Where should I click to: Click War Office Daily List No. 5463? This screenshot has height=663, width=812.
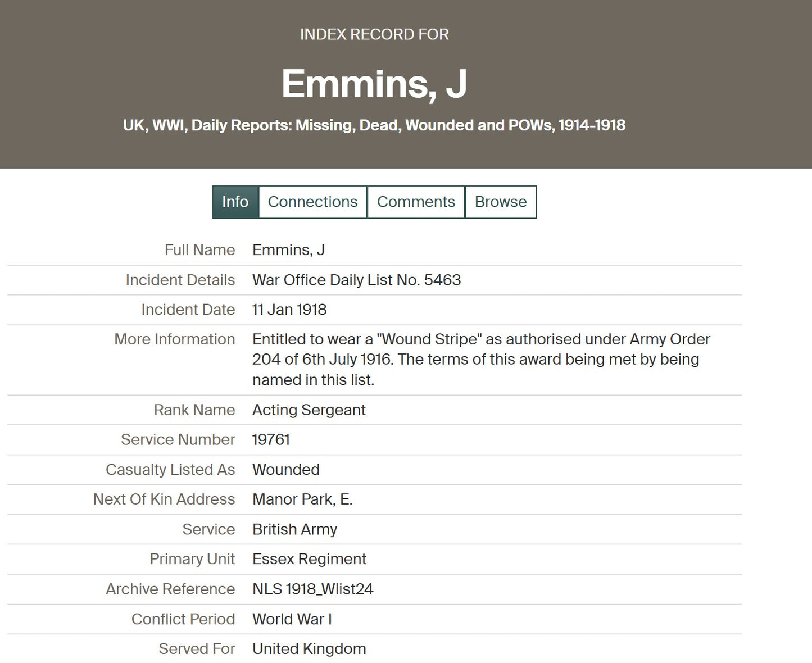356,280
